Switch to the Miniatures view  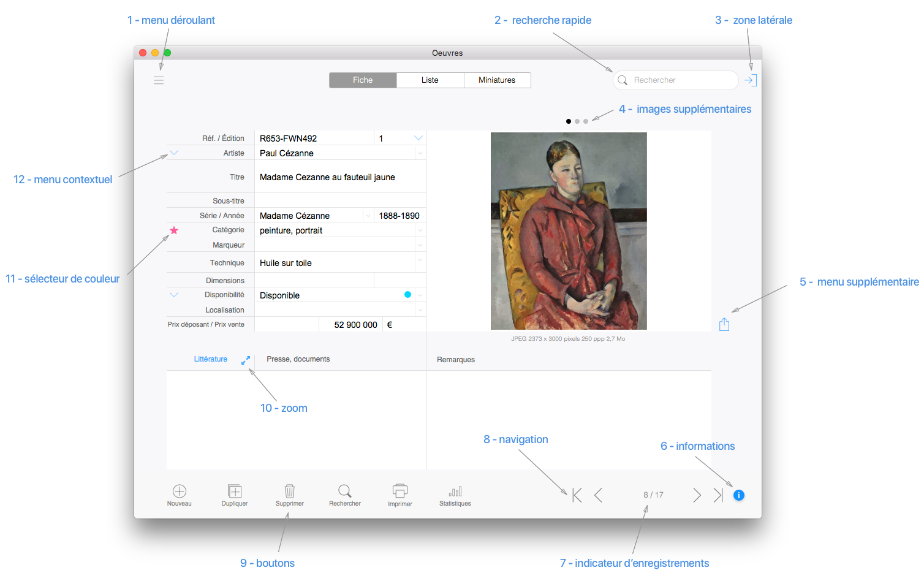point(497,80)
